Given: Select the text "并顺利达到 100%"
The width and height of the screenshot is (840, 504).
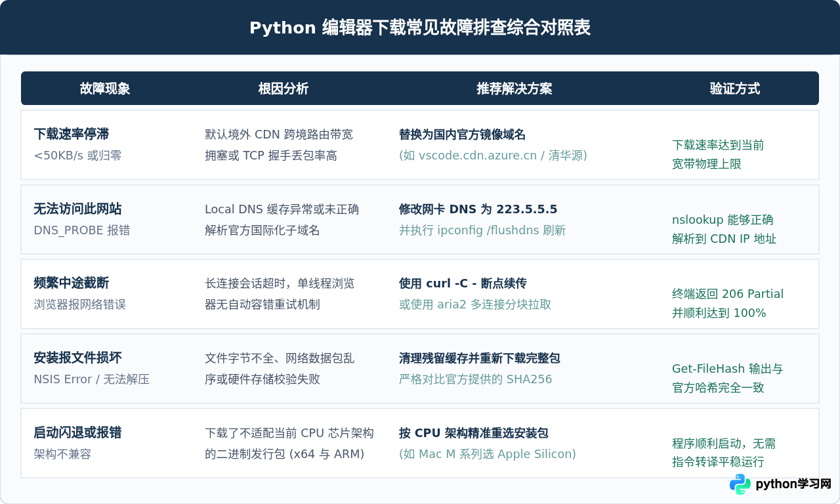Looking at the screenshot, I should click(x=719, y=313).
